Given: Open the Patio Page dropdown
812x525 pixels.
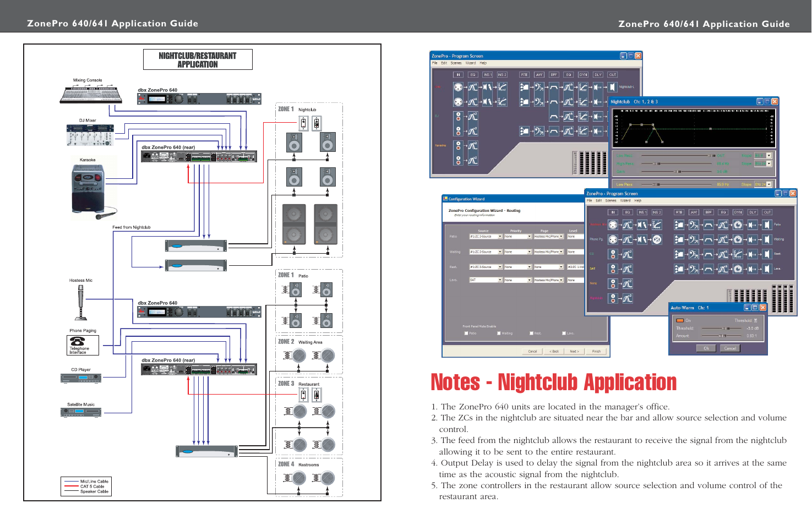Looking at the screenshot, I should [549, 237].
